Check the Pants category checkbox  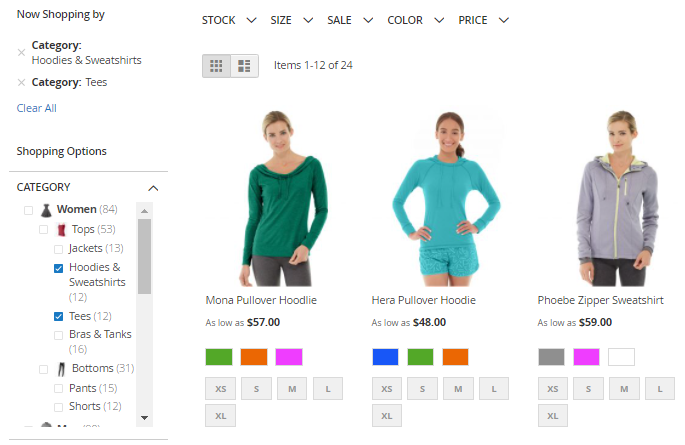tap(58, 388)
